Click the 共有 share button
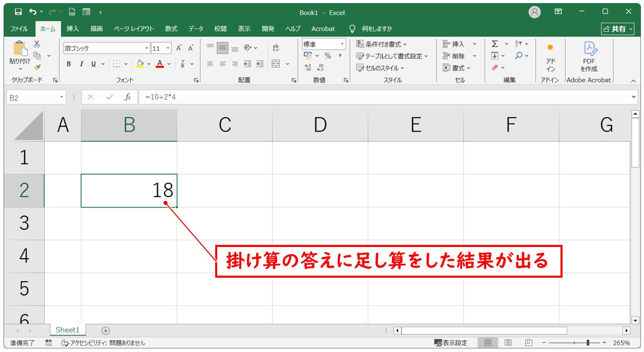644x352 pixels. click(x=617, y=29)
